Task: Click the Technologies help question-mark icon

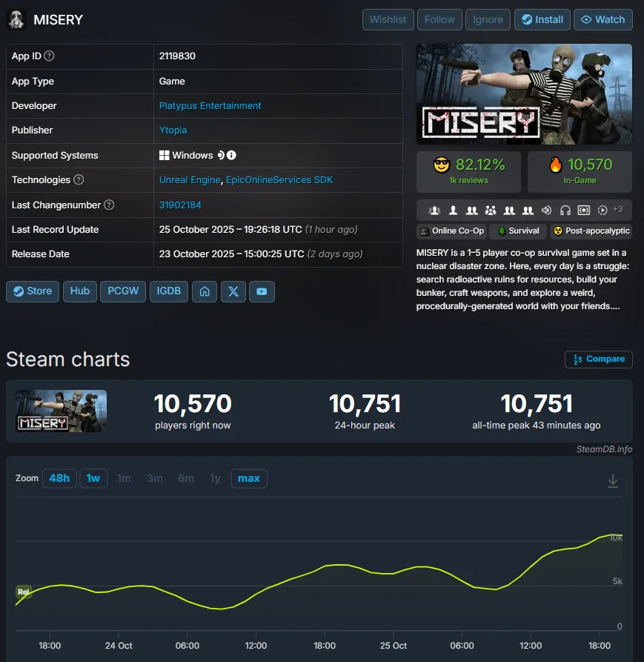Action: 79,179
